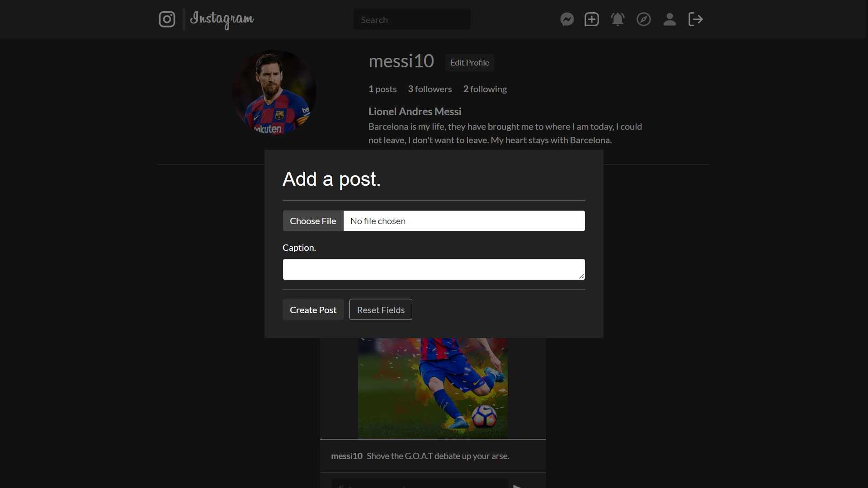Click the Edit Profile button
Image resolution: width=868 pixels, height=488 pixels.
[469, 63]
